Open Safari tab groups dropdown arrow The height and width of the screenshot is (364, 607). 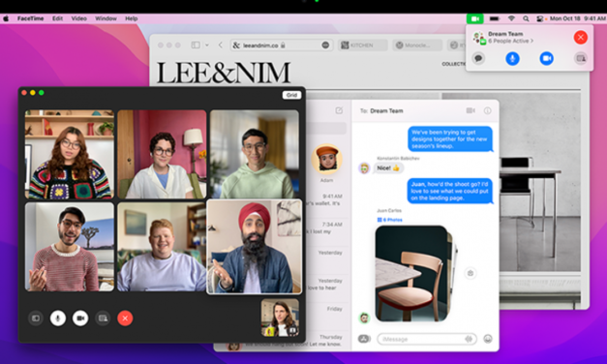tap(207, 45)
